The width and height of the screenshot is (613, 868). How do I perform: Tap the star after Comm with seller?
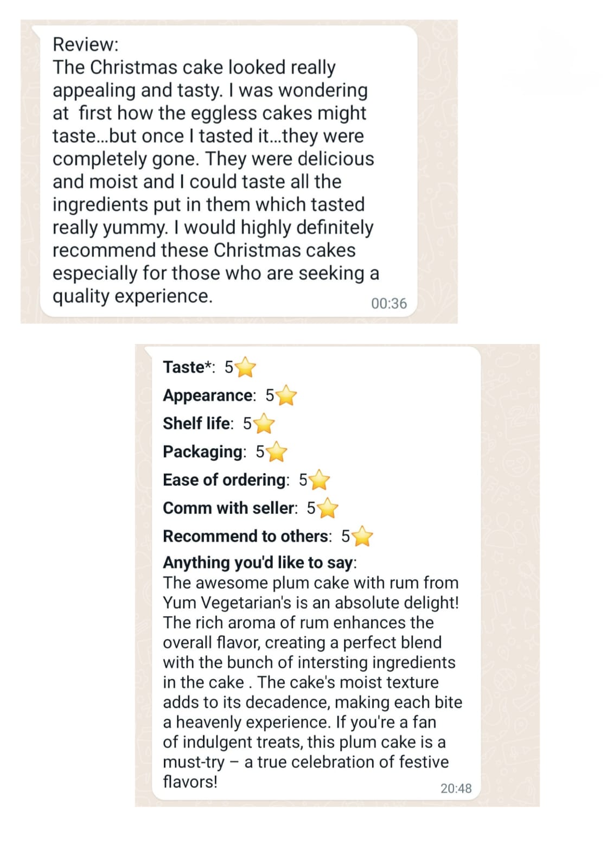coord(328,508)
